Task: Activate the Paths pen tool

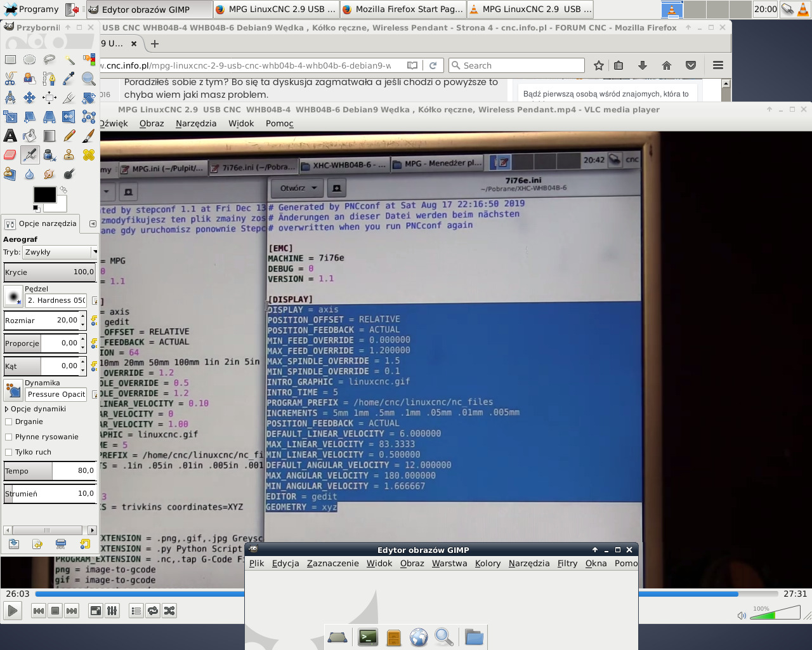Action: coord(49,79)
